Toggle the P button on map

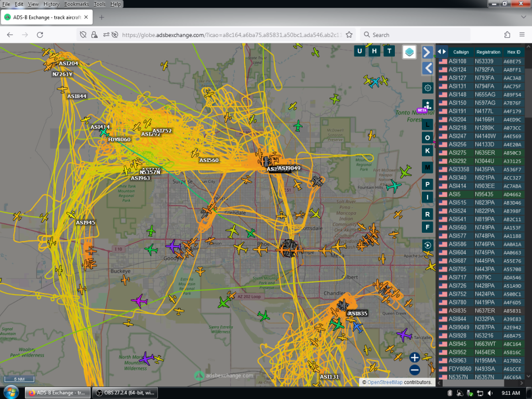click(428, 184)
